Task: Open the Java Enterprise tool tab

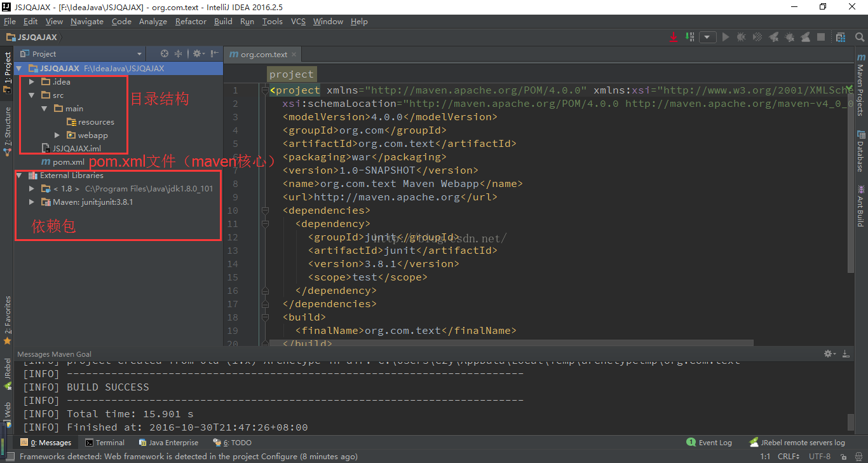Action: [168, 443]
